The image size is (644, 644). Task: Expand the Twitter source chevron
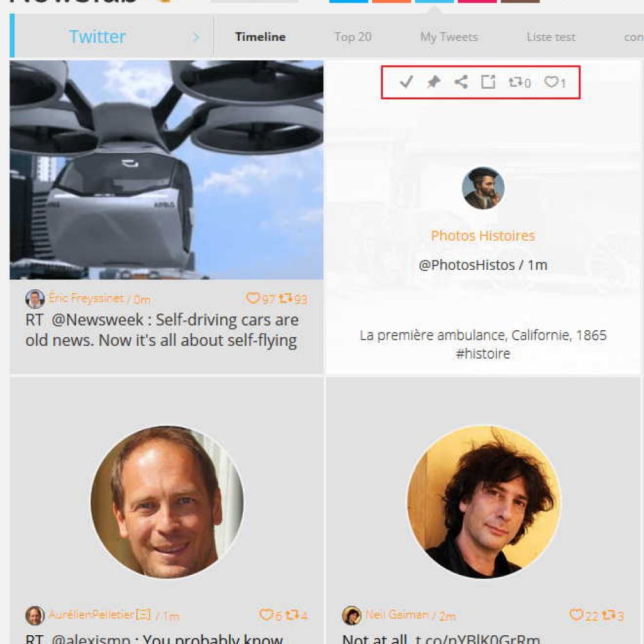tap(196, 37)
